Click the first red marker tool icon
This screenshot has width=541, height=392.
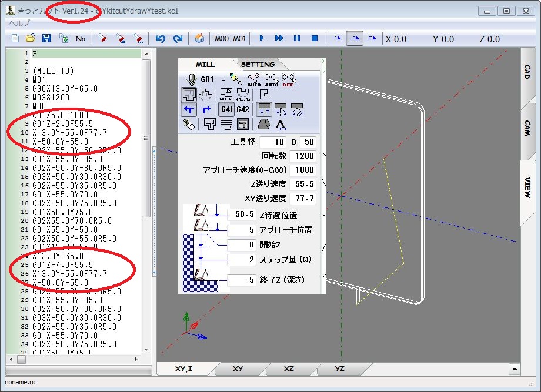[102, 38]
